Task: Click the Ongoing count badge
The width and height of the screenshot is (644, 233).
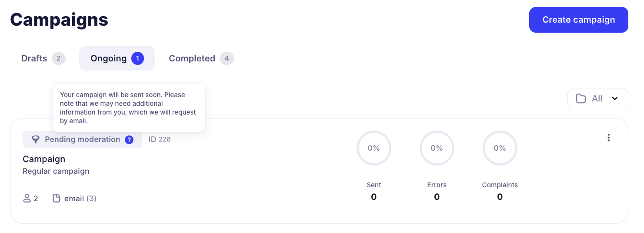Action: click(x=137, y=58)
